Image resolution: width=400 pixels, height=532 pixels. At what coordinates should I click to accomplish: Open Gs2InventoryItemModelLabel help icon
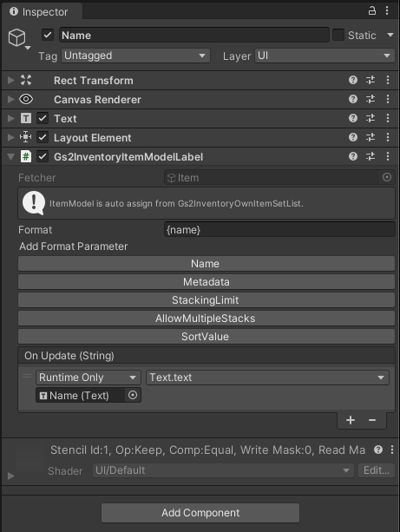coord(353,156)
